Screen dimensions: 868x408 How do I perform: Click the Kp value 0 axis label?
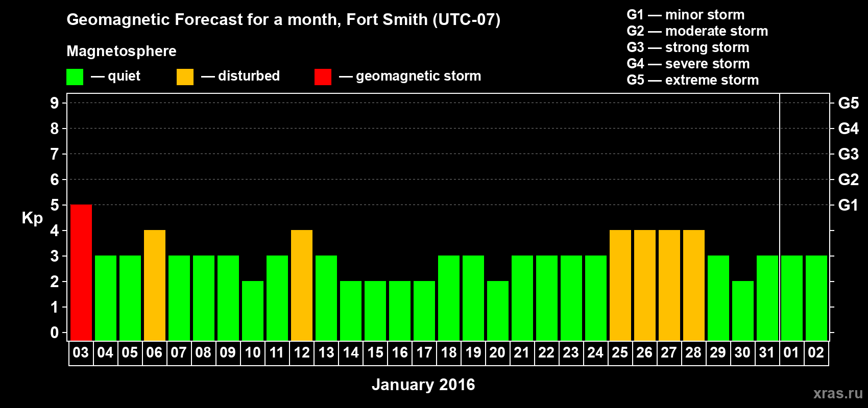(x=55, y=333)
